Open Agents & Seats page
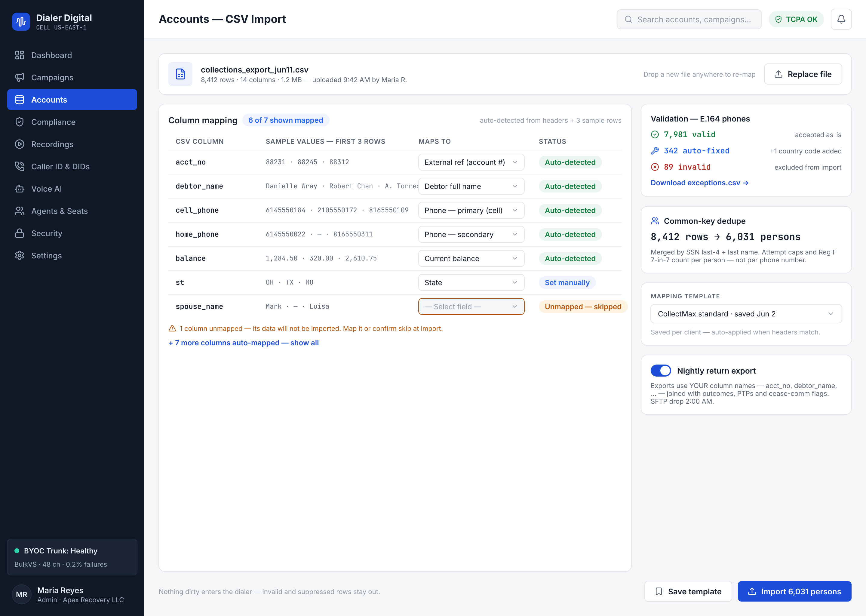The image size is (866, 616). [x=72, y=211]
